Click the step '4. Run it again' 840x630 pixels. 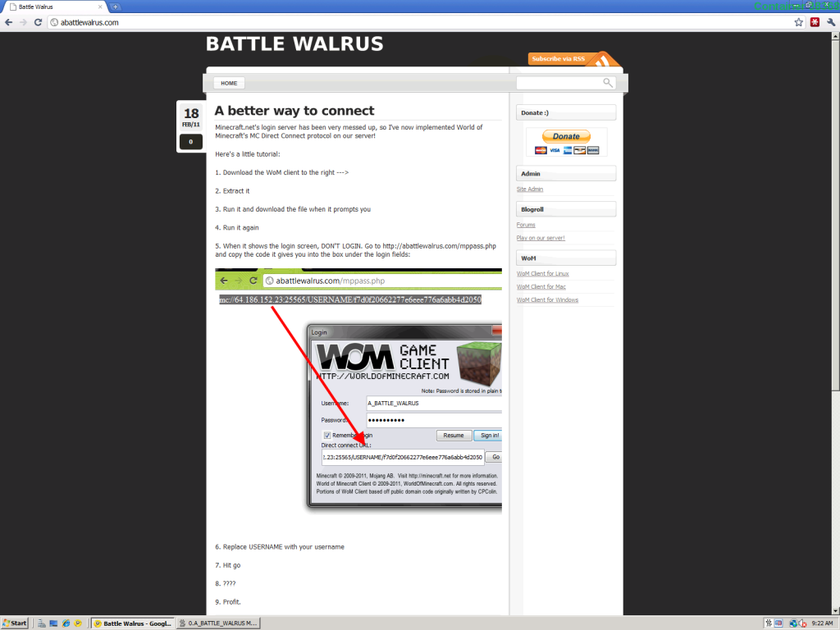[237, 228]
